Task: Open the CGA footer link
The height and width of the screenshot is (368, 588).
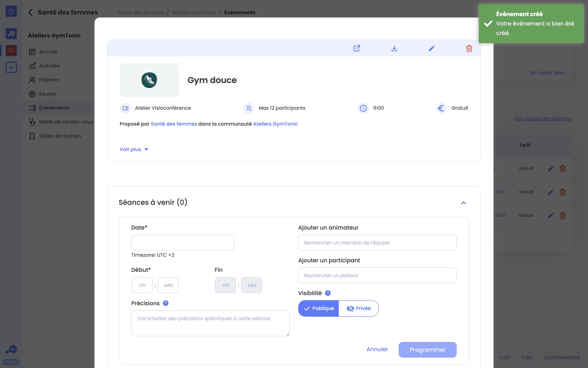Action: coord(527,357)
